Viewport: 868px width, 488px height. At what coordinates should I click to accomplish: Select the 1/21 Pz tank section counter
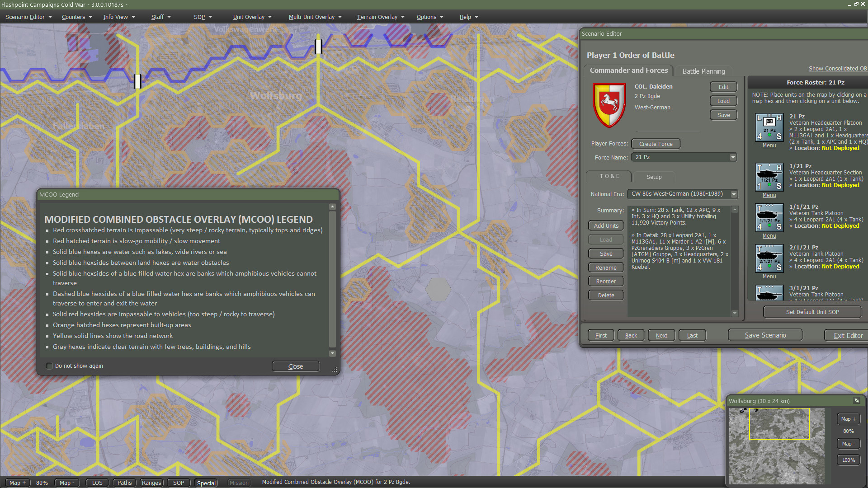769,177
